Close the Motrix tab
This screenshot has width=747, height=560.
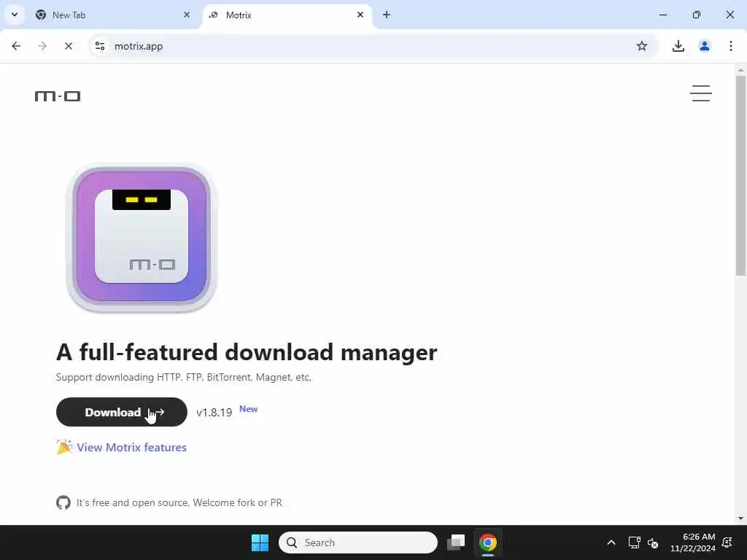[x=360, y=15]
